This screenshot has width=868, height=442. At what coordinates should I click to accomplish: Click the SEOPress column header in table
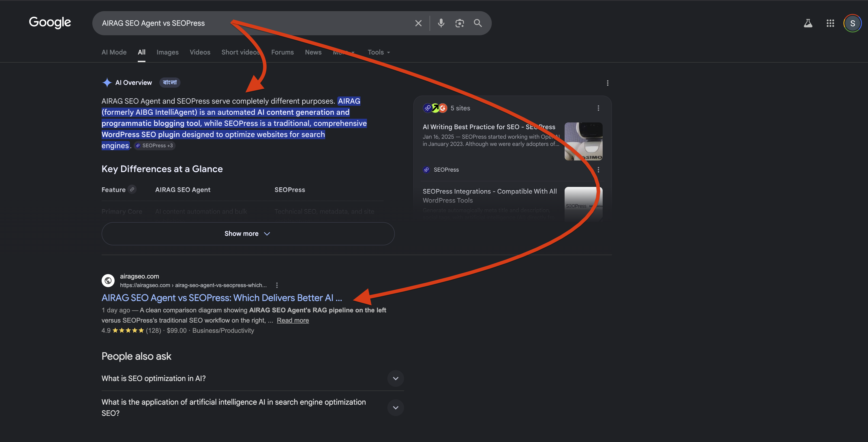point(290,190)
